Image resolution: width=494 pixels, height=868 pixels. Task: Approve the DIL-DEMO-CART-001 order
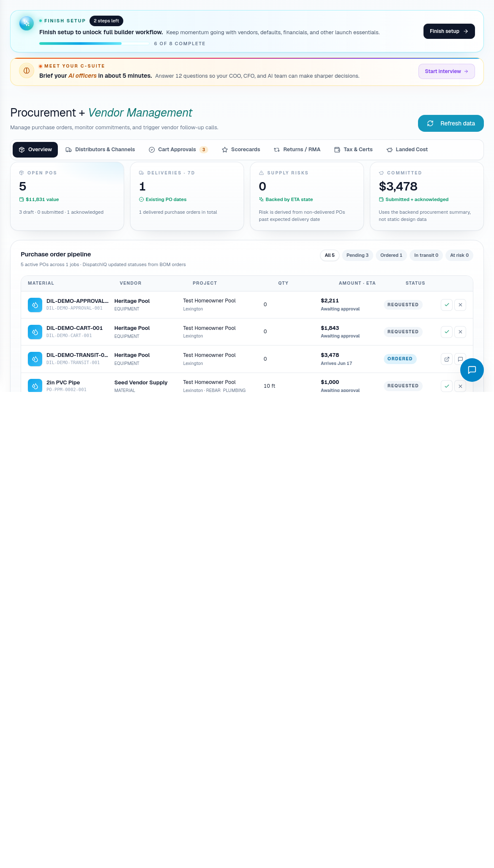pyautogui.click(x=447, y=332)
